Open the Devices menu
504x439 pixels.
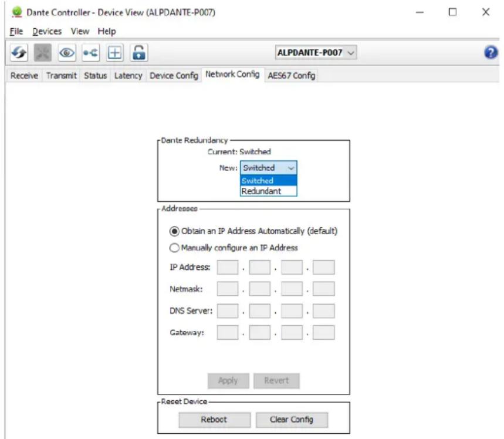[x=47, y=32]
